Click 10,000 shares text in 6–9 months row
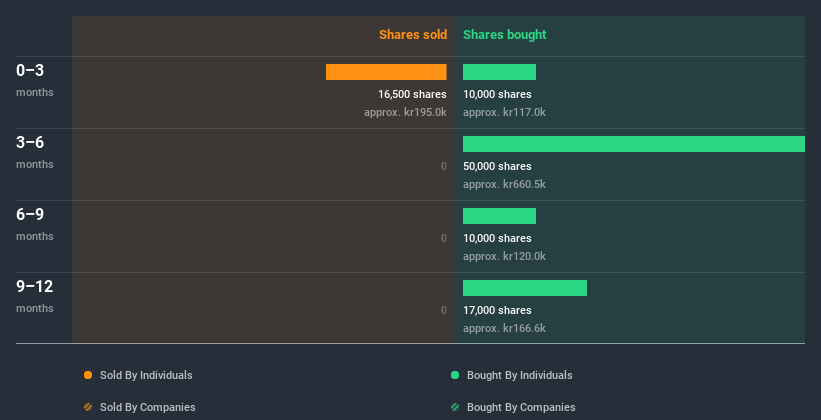The image size is (821, 420). 497,238
